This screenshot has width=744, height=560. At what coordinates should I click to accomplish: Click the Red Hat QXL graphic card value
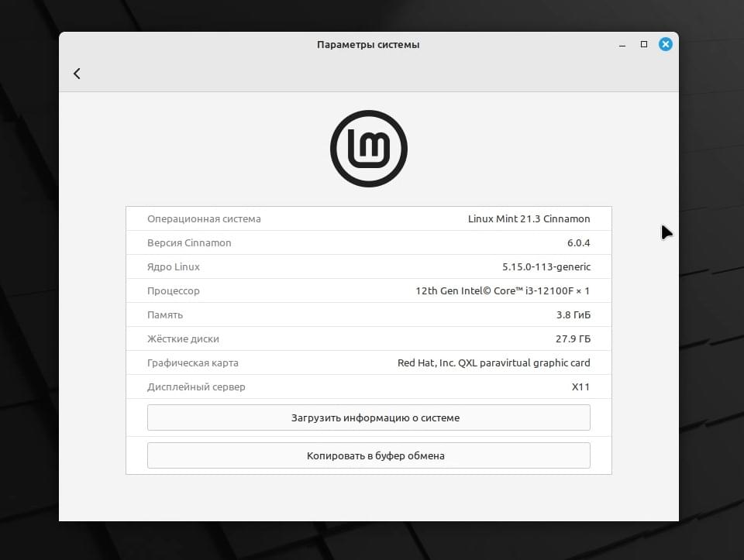pos(494,363)
